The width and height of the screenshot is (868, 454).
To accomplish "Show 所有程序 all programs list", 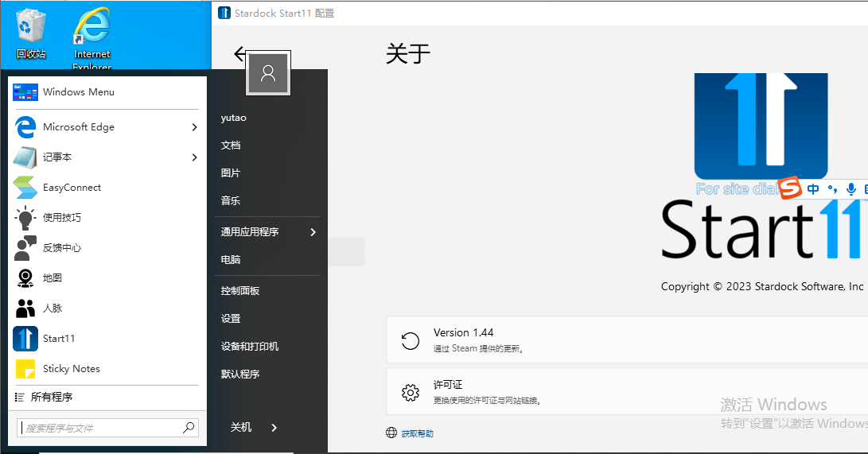I will (52, 397).
